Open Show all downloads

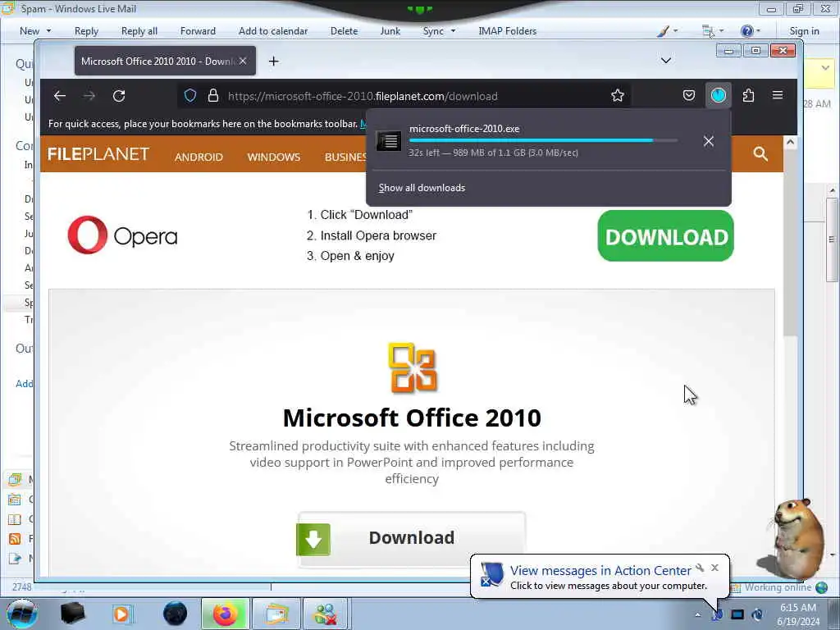(x=422, y=188)
